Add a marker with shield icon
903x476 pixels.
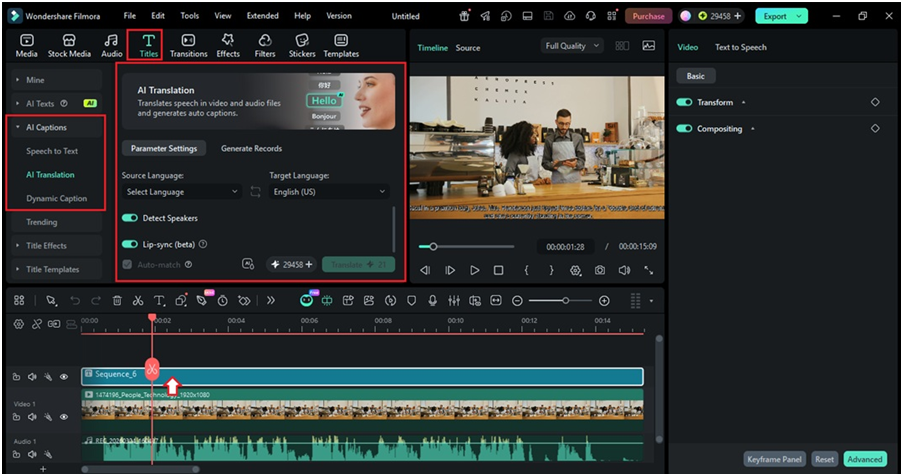pos(411,300)
